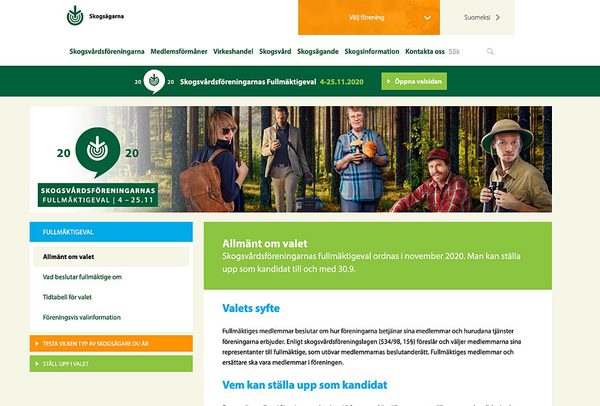
Task: Click the forest voters hero banner image
Action: (291, 159)
